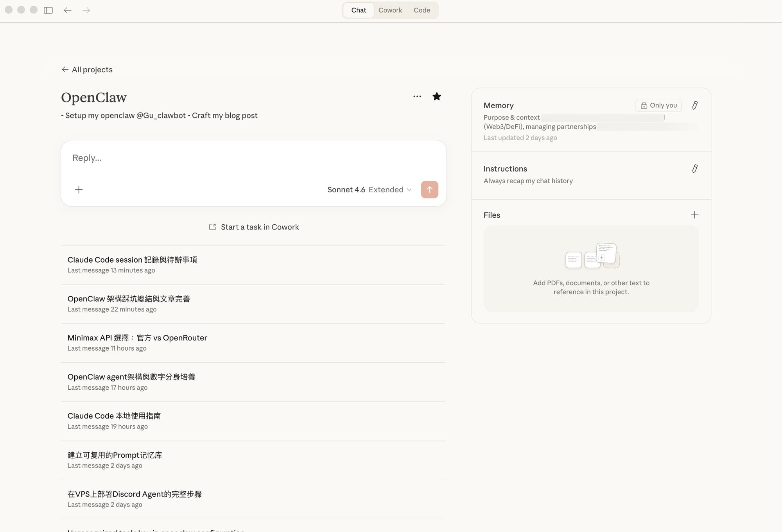
Task: Click the Only you visibility badge
Action: tap(658, 105)
